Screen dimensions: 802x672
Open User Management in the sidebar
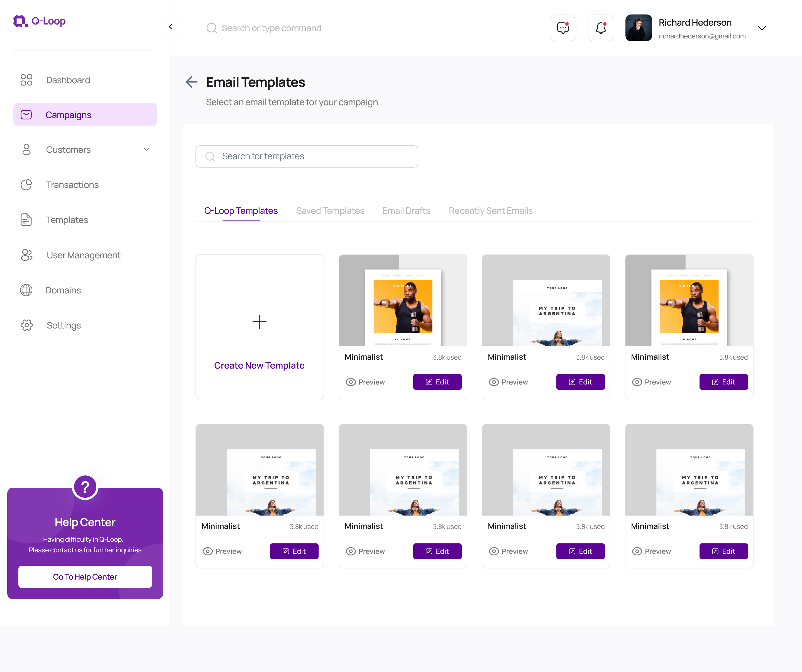[85, 255]
